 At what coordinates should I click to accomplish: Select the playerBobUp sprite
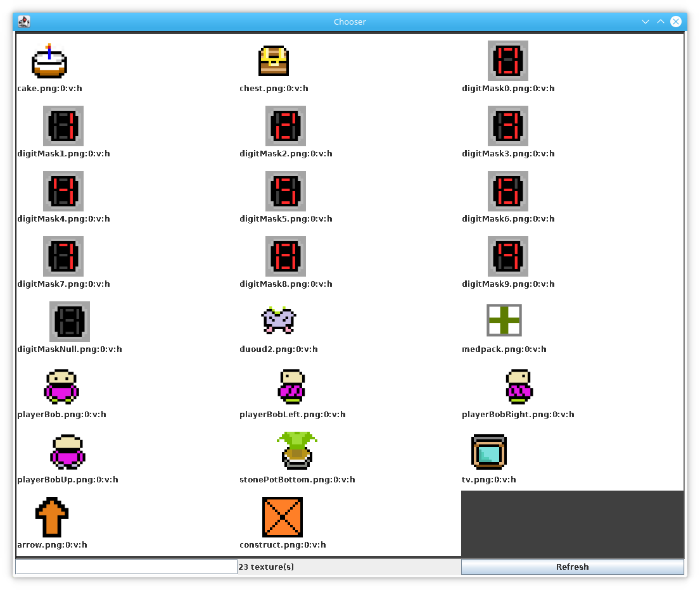(x=67, y=451)
